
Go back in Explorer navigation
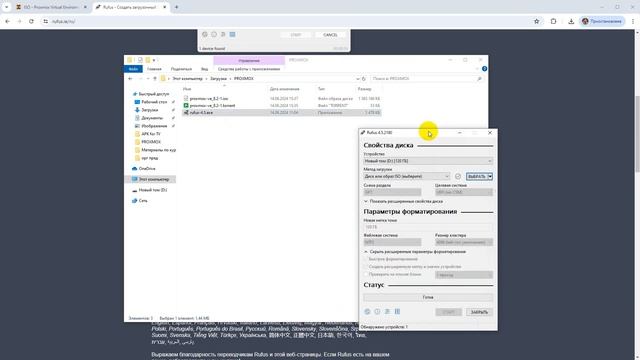130,78
